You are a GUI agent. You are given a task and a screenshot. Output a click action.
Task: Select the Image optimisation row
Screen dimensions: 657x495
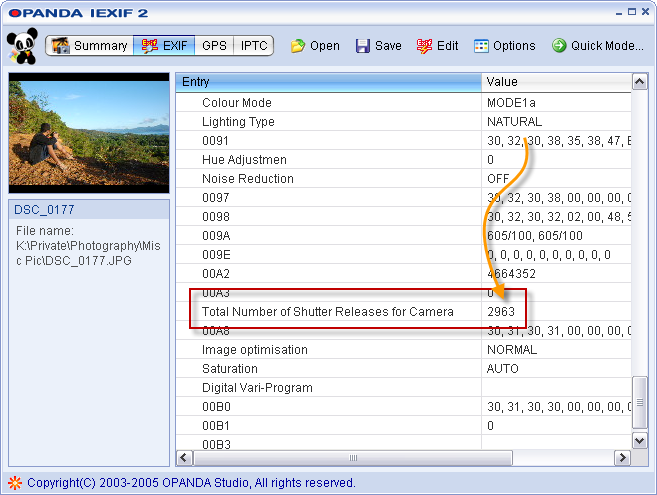(x=404, y=350)
